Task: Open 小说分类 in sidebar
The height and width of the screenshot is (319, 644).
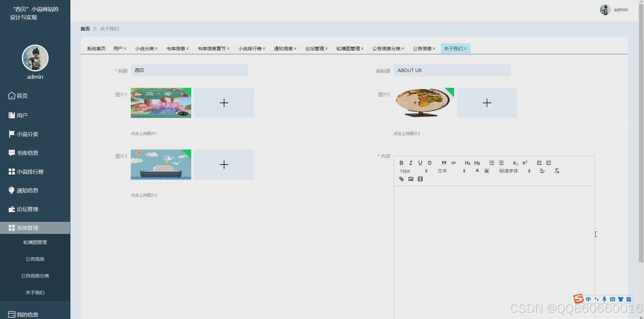Action: pyautogui.click(x=35, y=134)
